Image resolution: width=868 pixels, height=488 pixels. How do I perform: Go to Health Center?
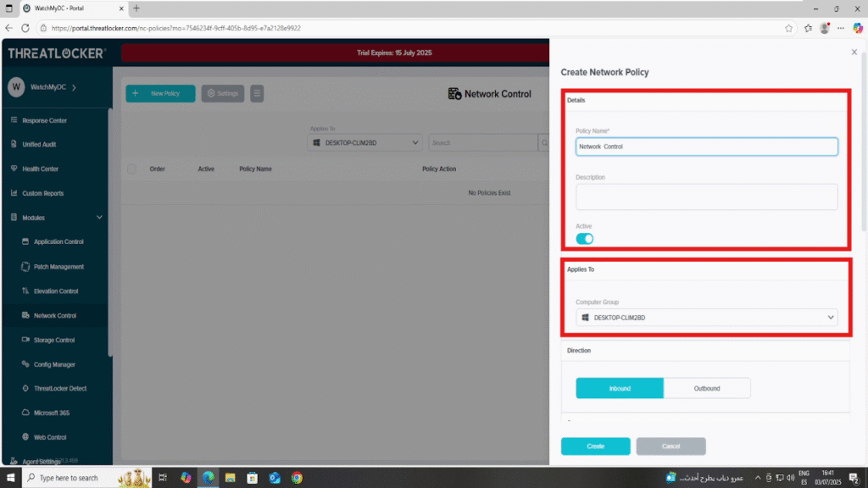point(40,169)
